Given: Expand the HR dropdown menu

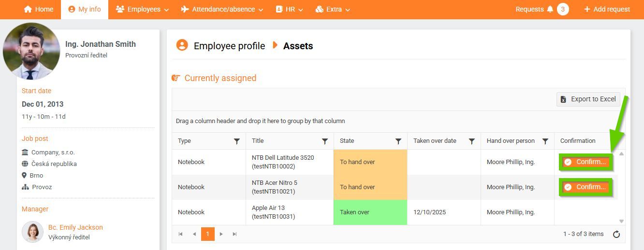Looking at the screenshot, I should coord(289,9).
